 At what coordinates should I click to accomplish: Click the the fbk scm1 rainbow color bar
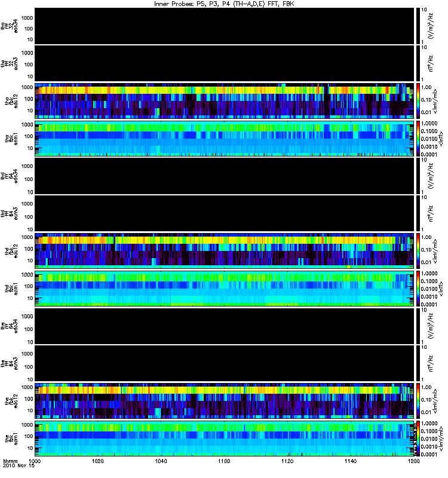418,439
